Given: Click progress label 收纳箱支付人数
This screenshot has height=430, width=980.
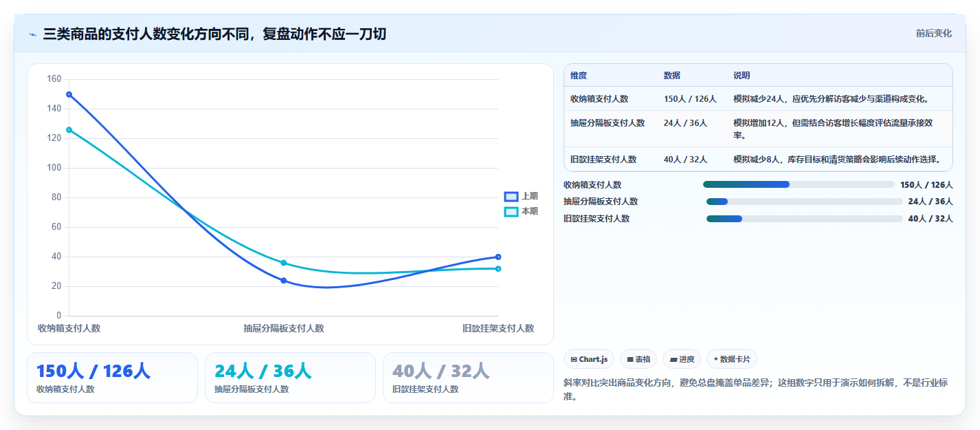Looking at the screenshot, I should (592, 184).
